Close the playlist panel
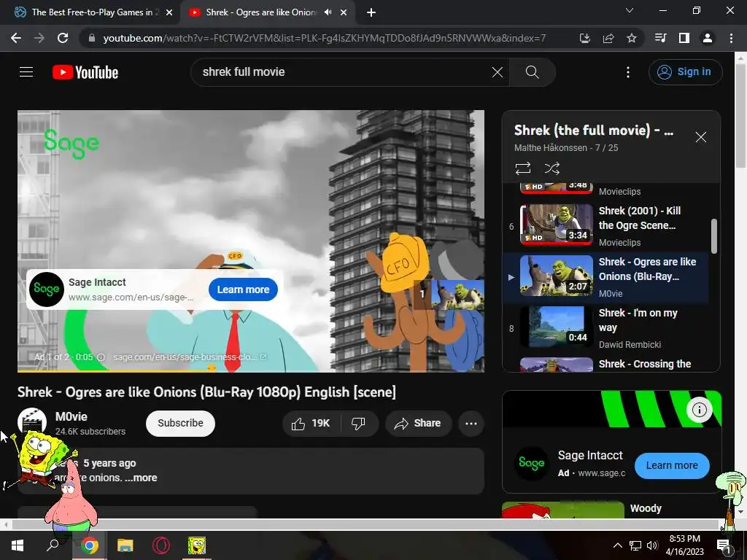The image size is (747, 560). click(x=700, y=137)
